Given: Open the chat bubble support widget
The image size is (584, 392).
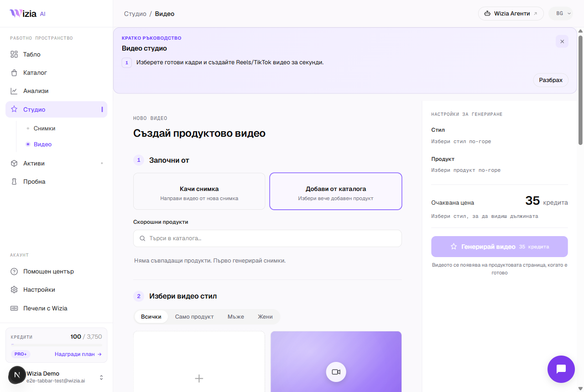Looking at the screenshot, I should pos(561,369).
